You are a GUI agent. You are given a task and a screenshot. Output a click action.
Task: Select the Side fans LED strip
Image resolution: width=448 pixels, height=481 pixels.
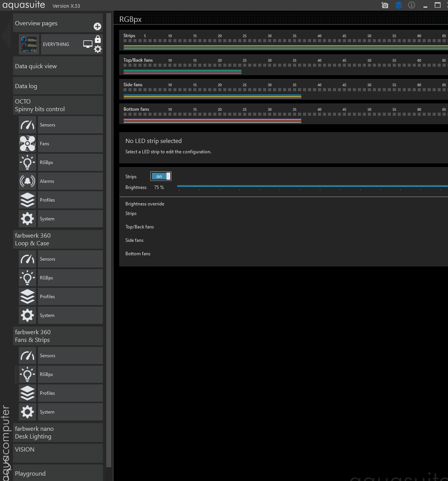click(x=283, y=89)
